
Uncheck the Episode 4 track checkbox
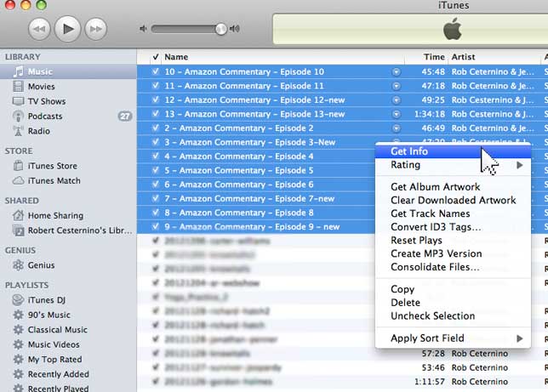(x=156, y=156)
